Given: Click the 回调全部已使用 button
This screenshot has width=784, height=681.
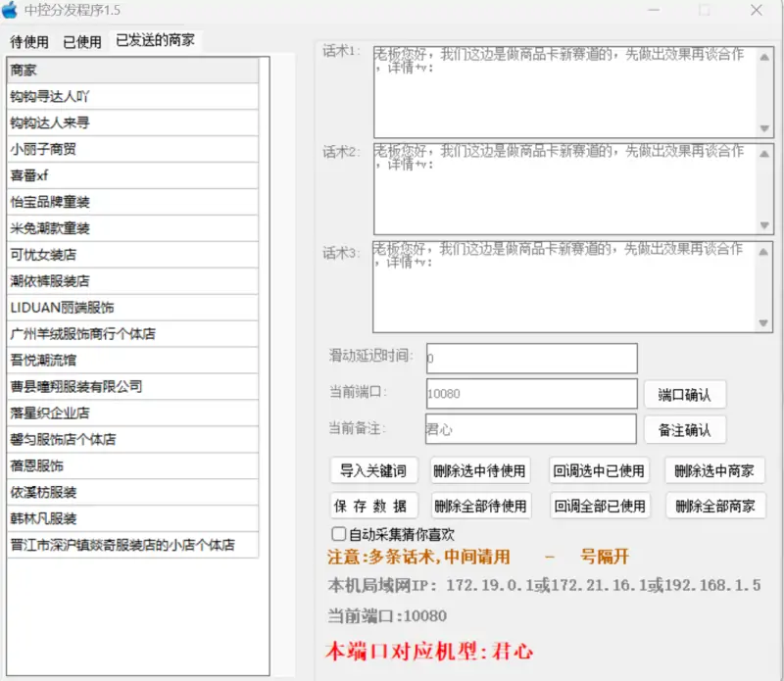Looking at the screenshot, I should 598,503.
